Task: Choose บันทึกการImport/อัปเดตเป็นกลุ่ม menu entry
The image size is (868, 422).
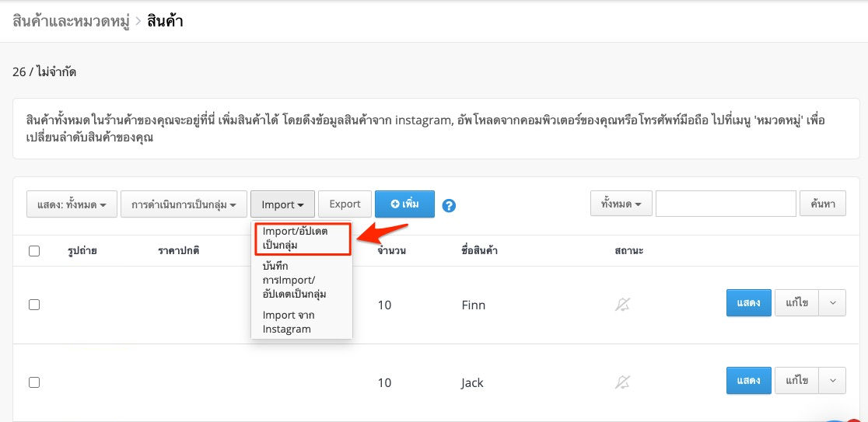Action: 302,280
